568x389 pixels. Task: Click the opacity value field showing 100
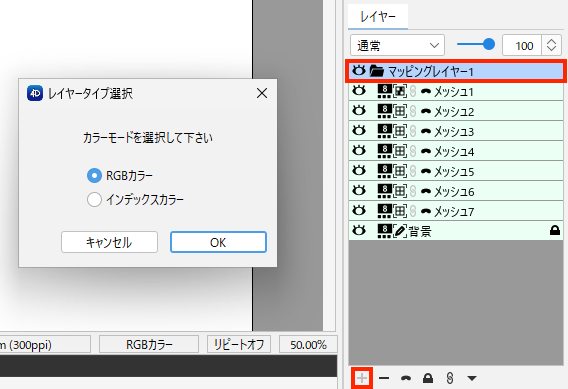click(522, 45)
